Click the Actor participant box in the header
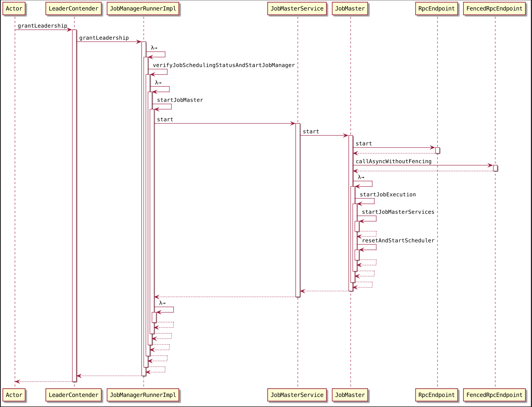 14,9
